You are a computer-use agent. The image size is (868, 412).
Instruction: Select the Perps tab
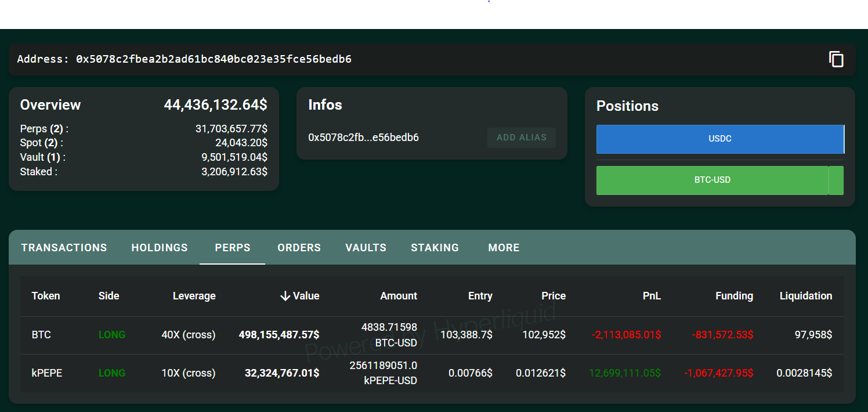[233, 248]
